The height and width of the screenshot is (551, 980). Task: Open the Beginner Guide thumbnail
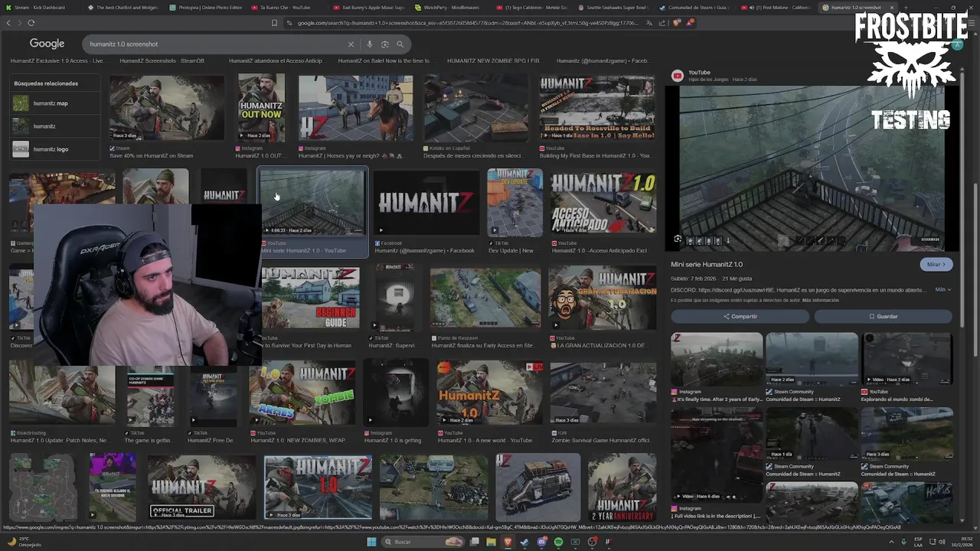(310, 298)
